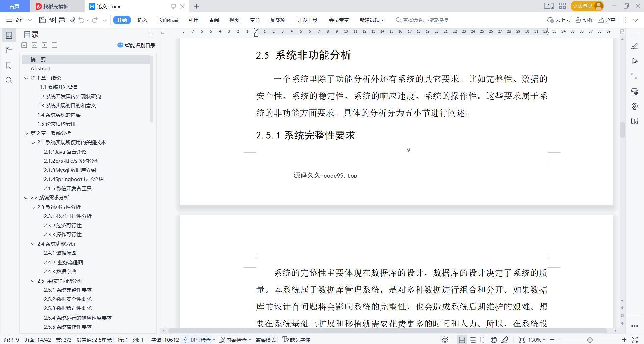Open the 页面布局 ribbon tab

pyautogui.click(x=168, y=20)
